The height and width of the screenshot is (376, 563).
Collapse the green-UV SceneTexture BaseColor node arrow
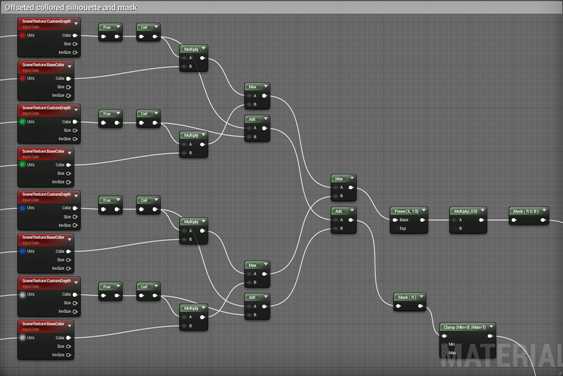coord(69,153)
